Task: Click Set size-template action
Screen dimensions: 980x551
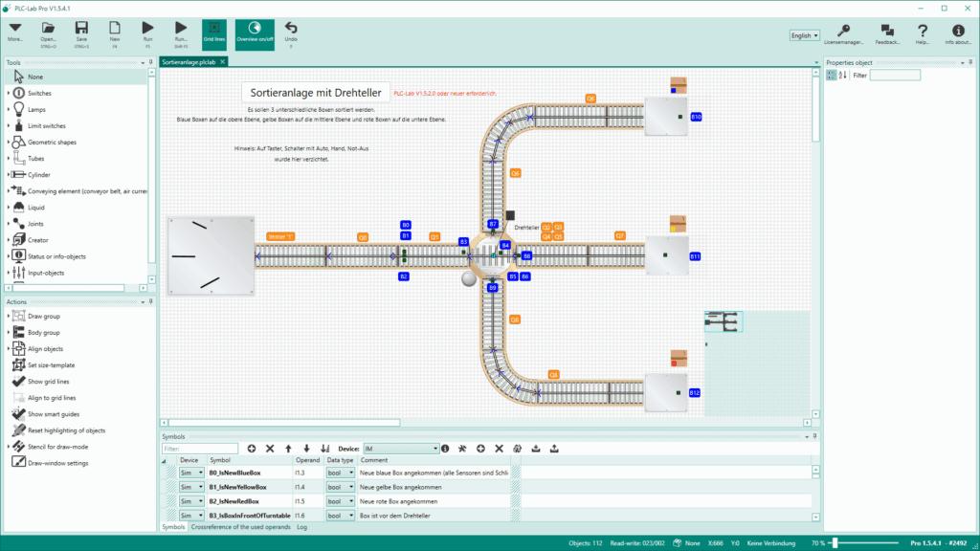Action: [x=51, y=365]
